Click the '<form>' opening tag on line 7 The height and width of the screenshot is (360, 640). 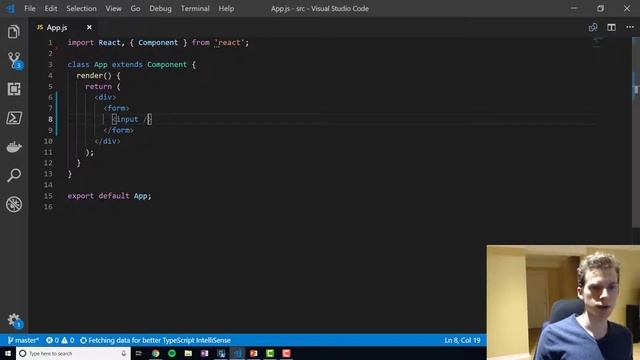(x=116, y=108)
